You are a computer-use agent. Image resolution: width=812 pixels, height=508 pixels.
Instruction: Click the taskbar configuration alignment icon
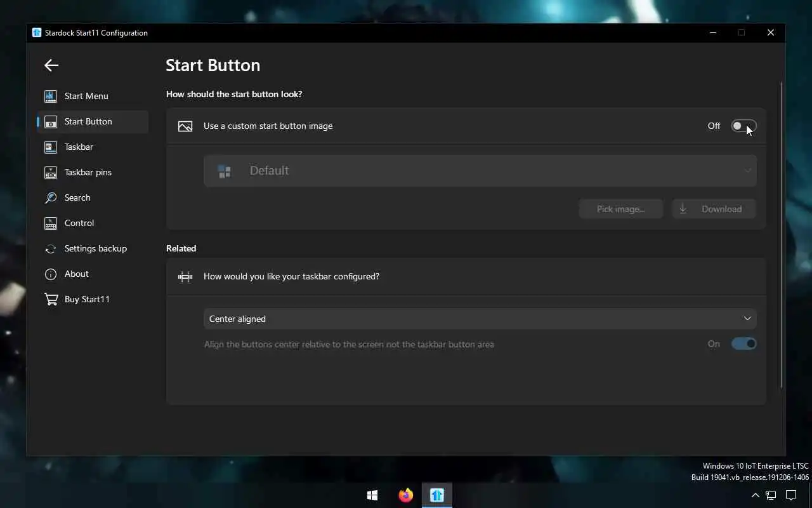click(185, 277)
